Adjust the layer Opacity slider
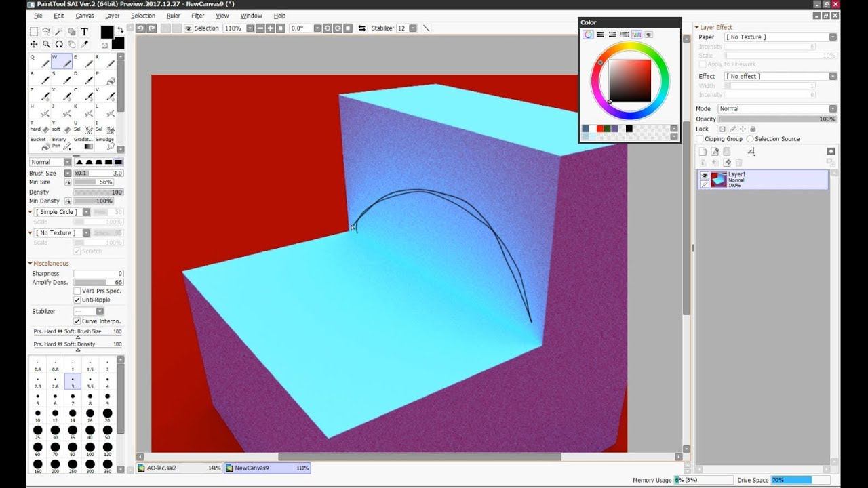868x488 pixels. [x=777, y=119]
